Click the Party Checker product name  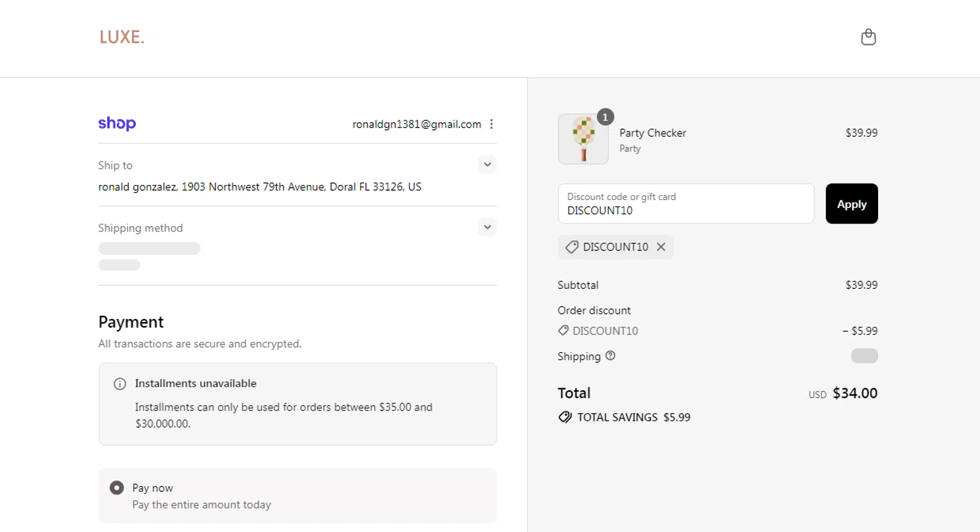[653, 133]
